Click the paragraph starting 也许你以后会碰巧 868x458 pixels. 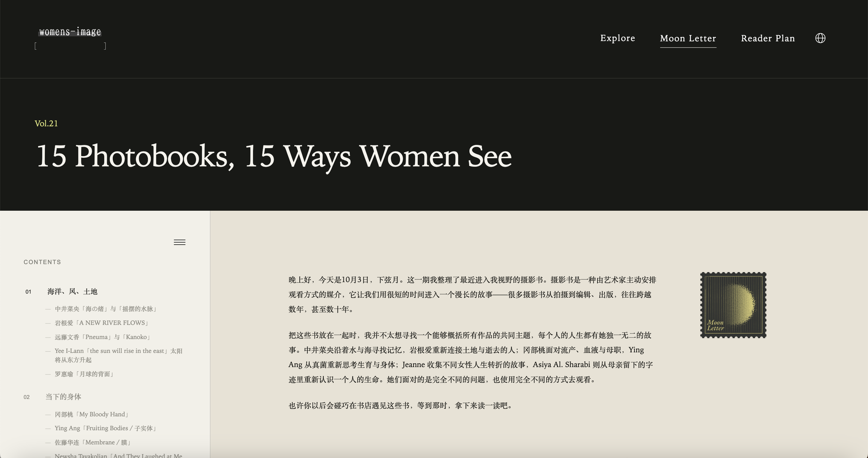click(401, 406)
